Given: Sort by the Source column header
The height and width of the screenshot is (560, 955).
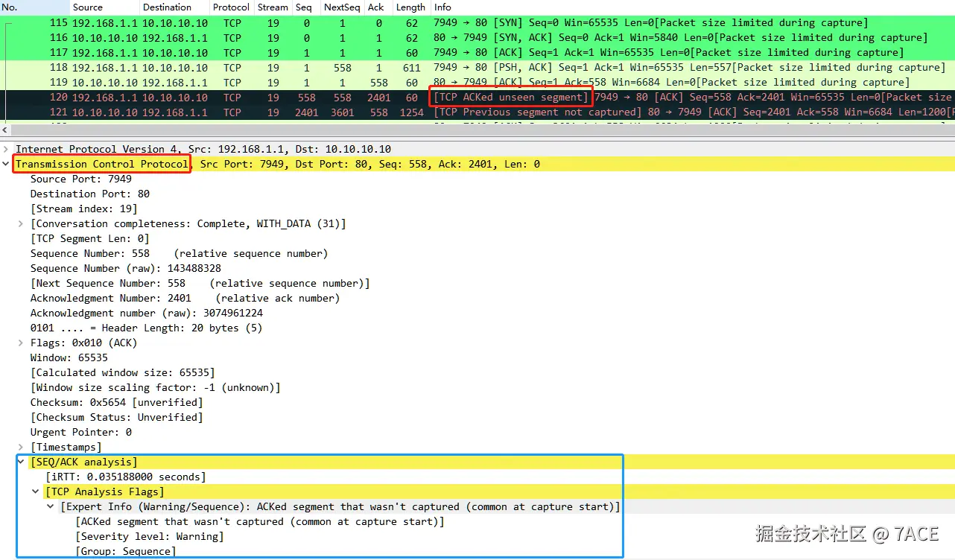Looking at the screenshot, I should 105,7.
